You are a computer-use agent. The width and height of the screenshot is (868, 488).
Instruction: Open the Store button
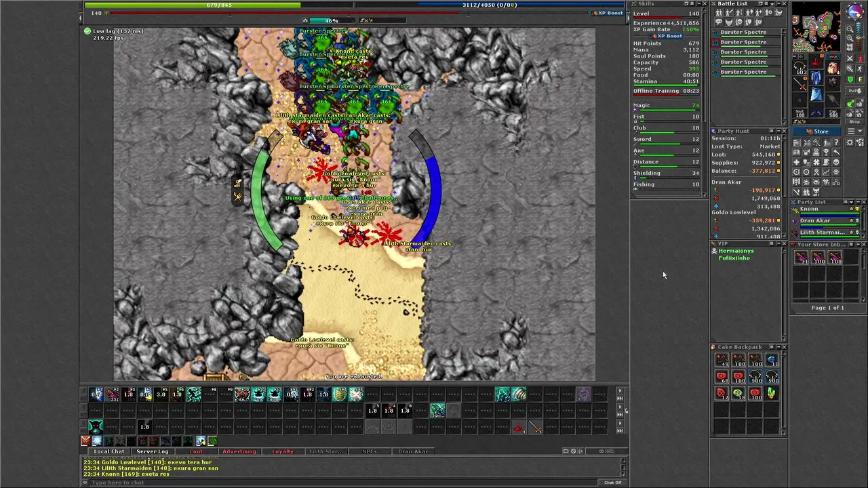point(816,131)
